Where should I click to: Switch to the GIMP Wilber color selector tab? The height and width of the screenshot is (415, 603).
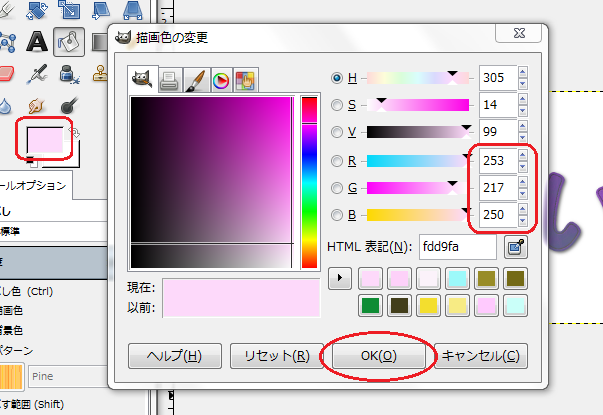coord(142,79)
